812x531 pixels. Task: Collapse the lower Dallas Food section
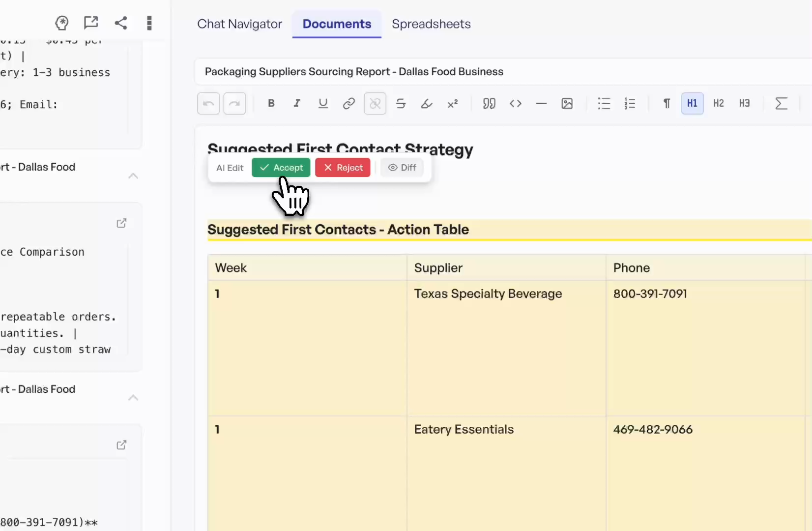click(x=133, y=397)
